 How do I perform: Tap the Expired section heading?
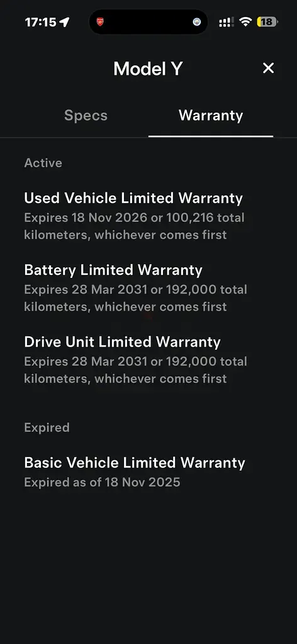[47, 428]
